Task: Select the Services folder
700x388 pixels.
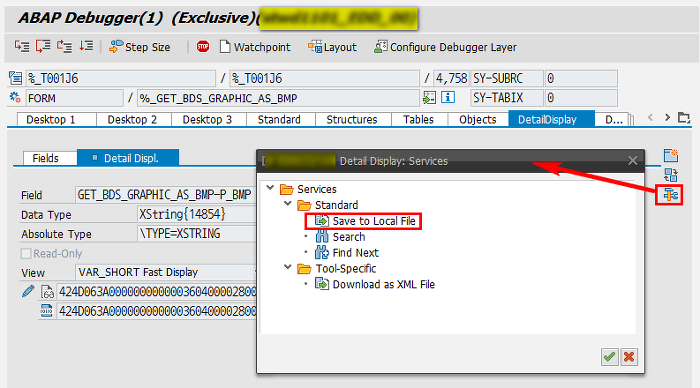Action: tap(308, 189)
